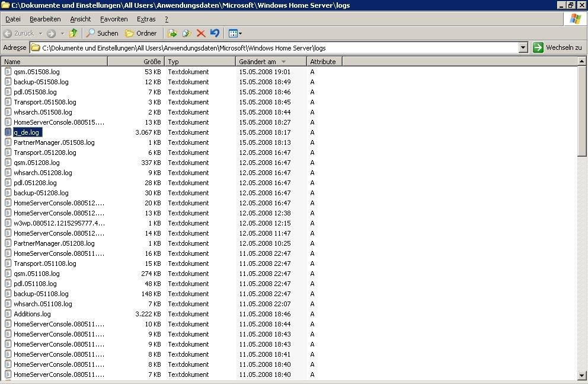Select the pdl.051508.log file icon

(8, 92)
